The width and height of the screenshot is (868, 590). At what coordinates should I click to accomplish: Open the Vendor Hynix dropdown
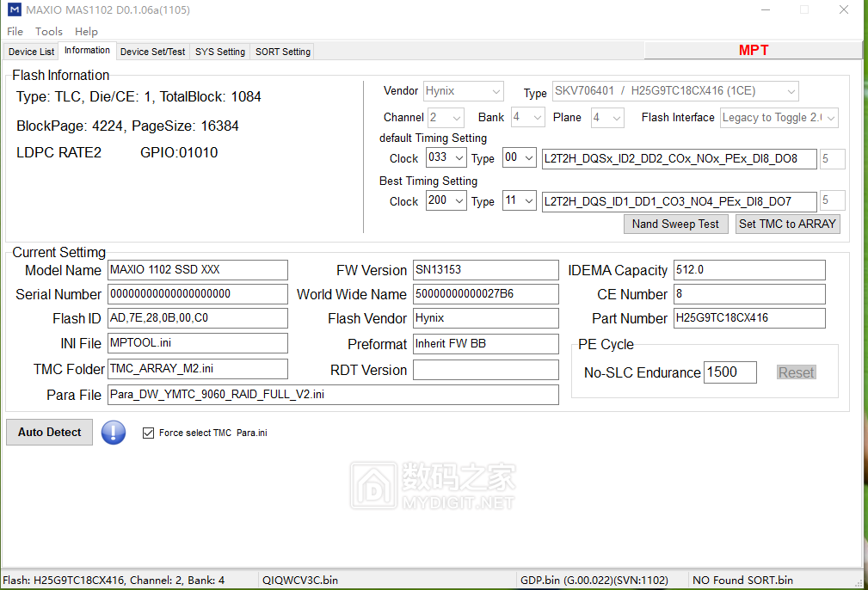coord(464,91)
